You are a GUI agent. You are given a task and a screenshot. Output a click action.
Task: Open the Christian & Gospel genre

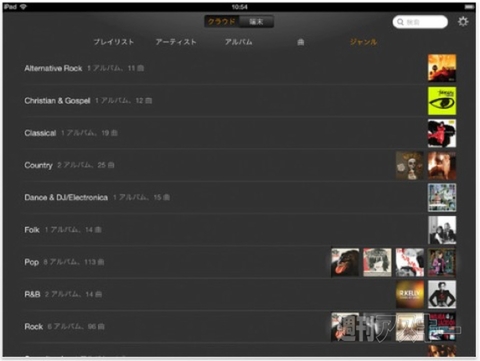(240, 101)
